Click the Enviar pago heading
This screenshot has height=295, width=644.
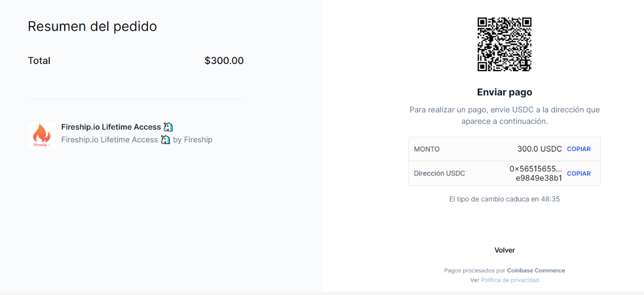(504, 92)
